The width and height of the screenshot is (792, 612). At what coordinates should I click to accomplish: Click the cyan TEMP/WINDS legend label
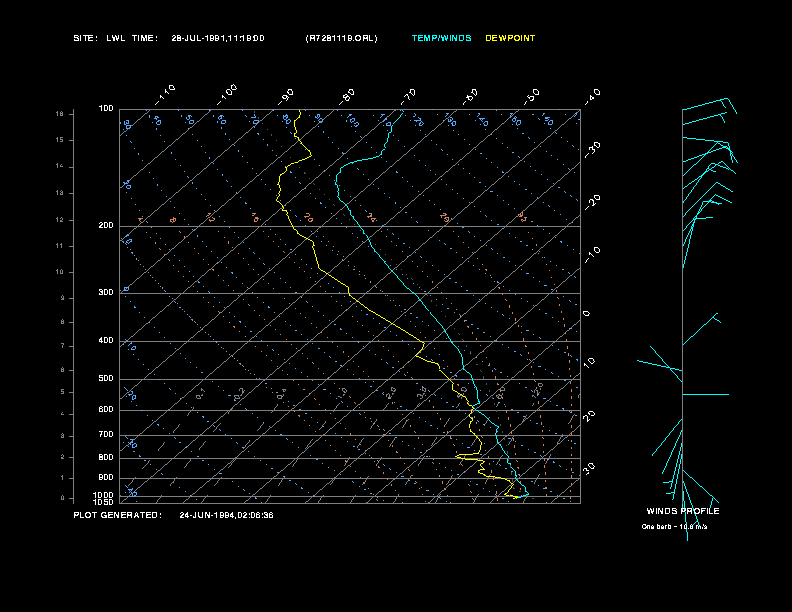(x=441, y=38)
